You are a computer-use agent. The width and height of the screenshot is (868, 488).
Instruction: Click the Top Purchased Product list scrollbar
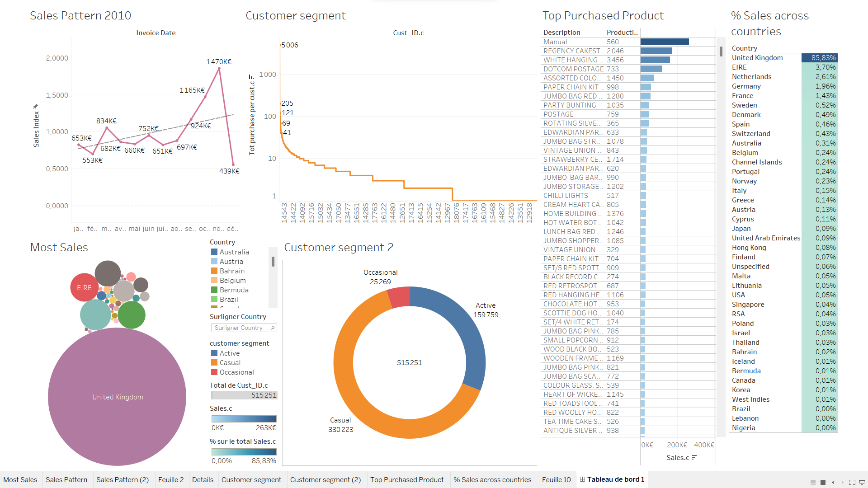721,51
